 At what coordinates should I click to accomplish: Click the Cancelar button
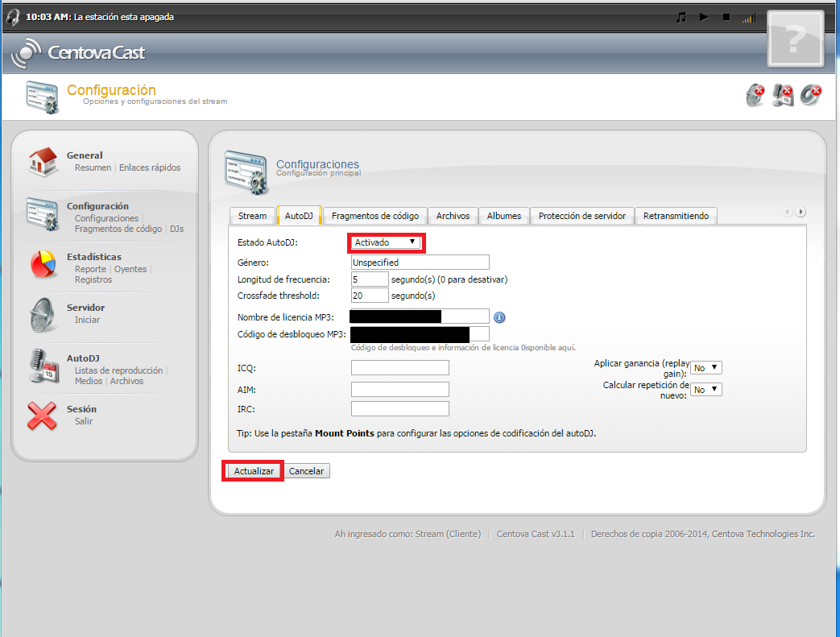click(306, 471)
